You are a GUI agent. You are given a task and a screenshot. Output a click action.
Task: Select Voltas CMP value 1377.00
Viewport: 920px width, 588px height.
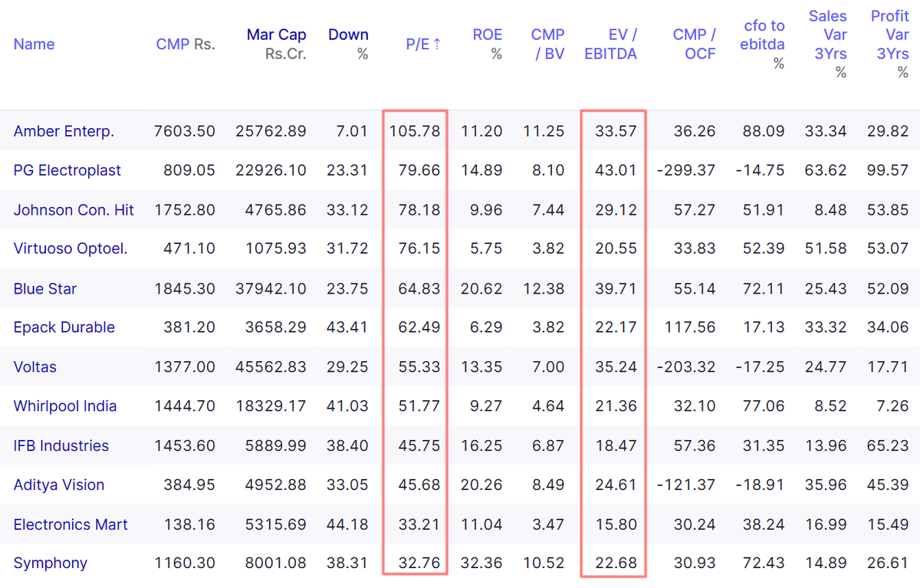coord(184,367)
